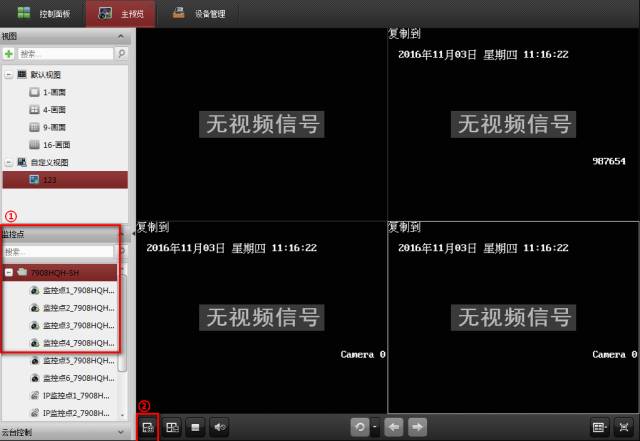Open the window division layout selector
Screen dimensions: 640x441
pyautogui.click(x=600, y=427)
